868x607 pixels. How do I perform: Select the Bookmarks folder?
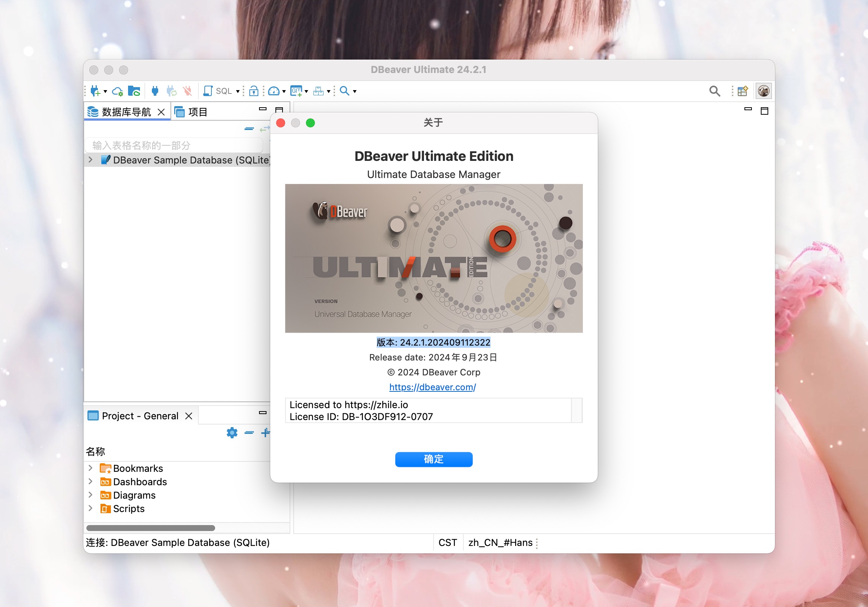(x=131, y=468)
